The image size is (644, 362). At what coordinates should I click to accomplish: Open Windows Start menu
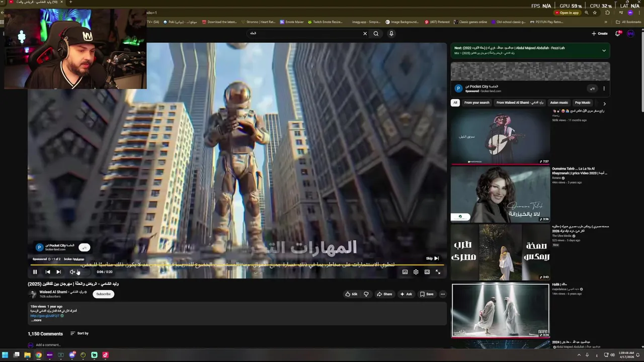[5, 355]
